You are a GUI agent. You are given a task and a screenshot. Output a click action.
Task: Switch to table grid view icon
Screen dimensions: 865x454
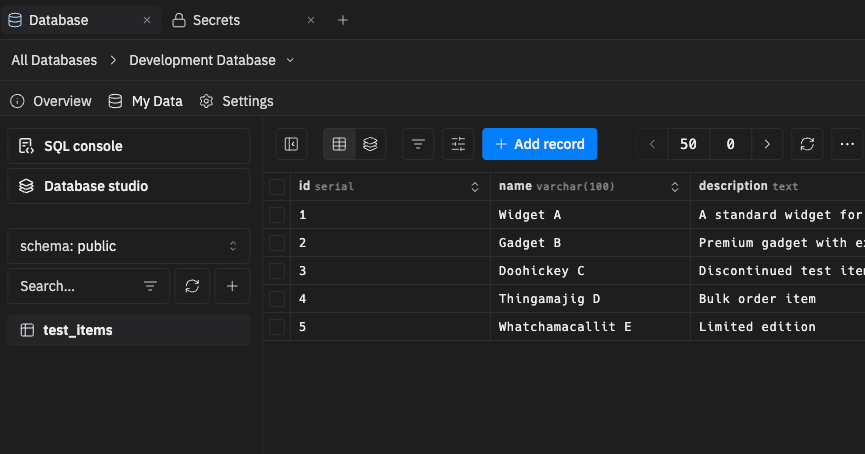click(339, 144)
